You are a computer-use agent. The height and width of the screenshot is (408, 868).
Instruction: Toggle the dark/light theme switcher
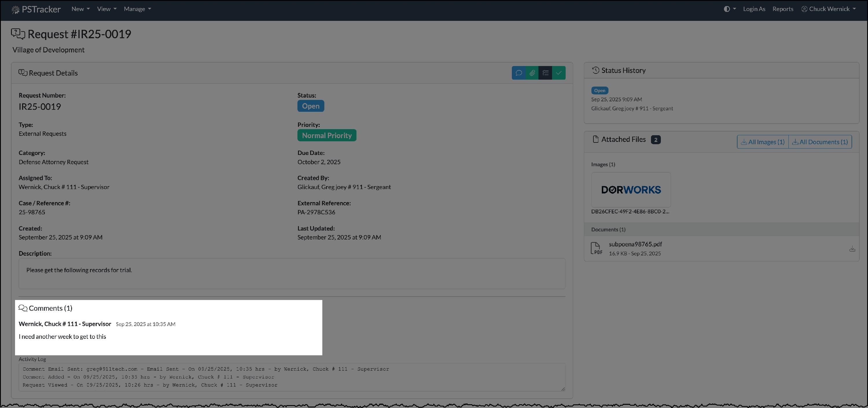[x=729, y=9]
